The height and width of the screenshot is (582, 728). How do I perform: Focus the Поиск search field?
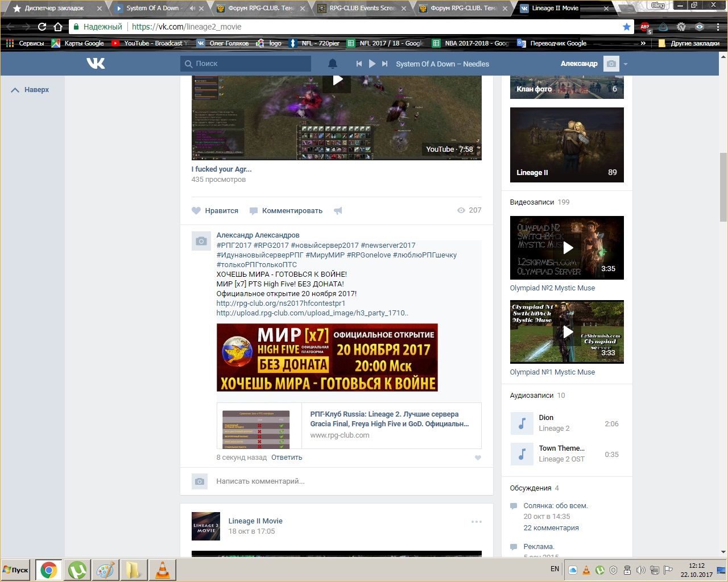pos(246,64)
